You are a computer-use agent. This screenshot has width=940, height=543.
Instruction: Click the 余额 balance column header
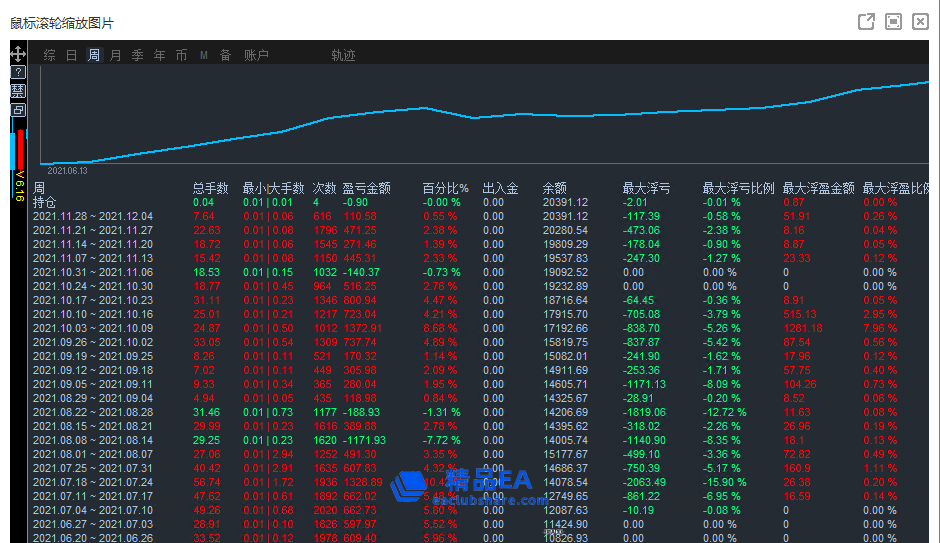point(555,188)
